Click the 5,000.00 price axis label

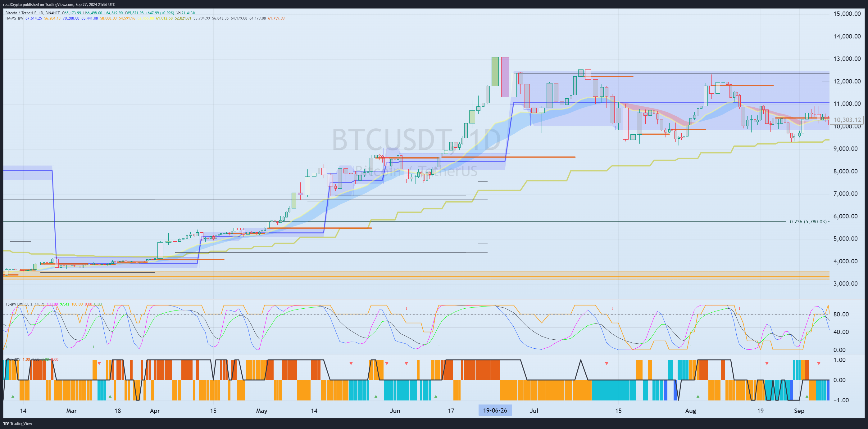click(x=845, y=239)
